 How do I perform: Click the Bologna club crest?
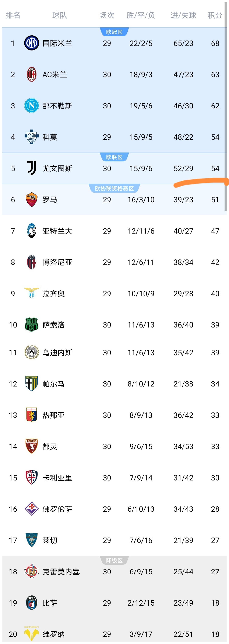[32, 262]
